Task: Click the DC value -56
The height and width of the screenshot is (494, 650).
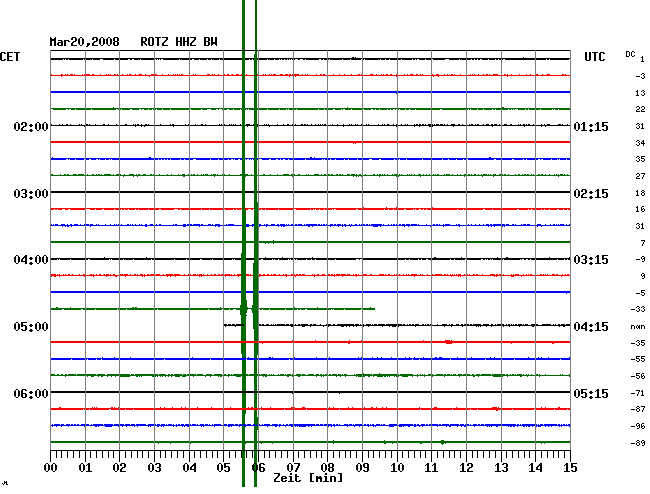Action: point(638,376)
